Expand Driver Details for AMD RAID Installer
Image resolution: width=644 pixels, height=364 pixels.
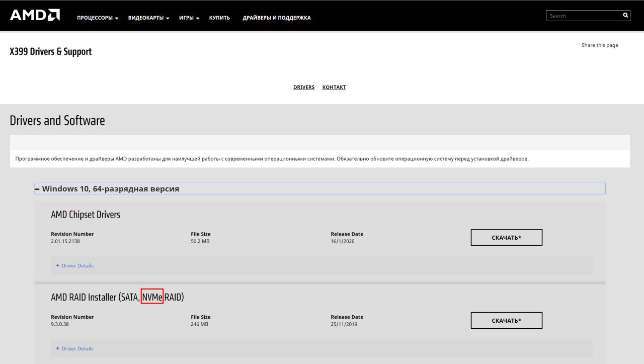click(75, 349)
